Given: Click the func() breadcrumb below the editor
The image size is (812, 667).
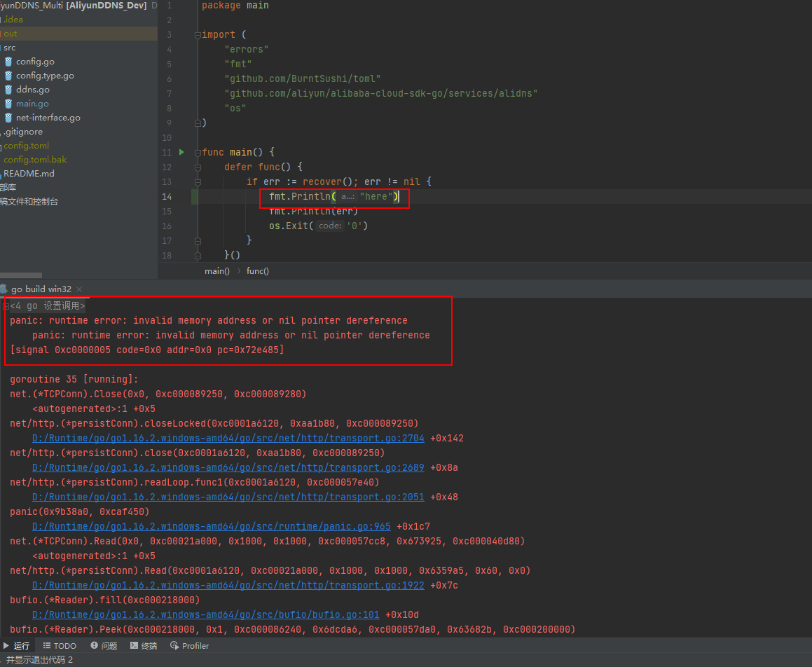Looking at the screenshot, I should 257,271.
